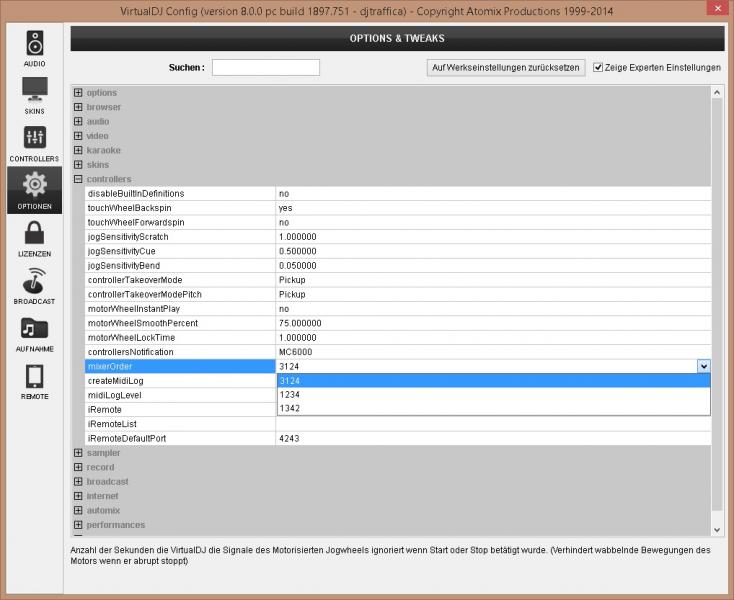Expand the internet category
Image resolution: width=734 pixels, height=600 pixels.
[x=78, y=496]
